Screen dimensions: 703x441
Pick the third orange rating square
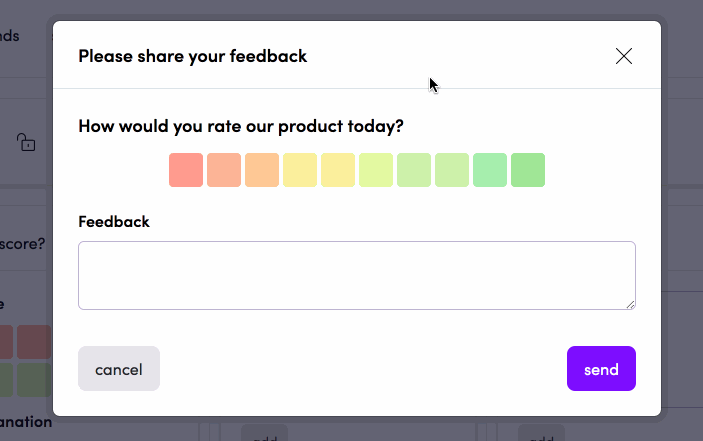[x=262, y=170]
